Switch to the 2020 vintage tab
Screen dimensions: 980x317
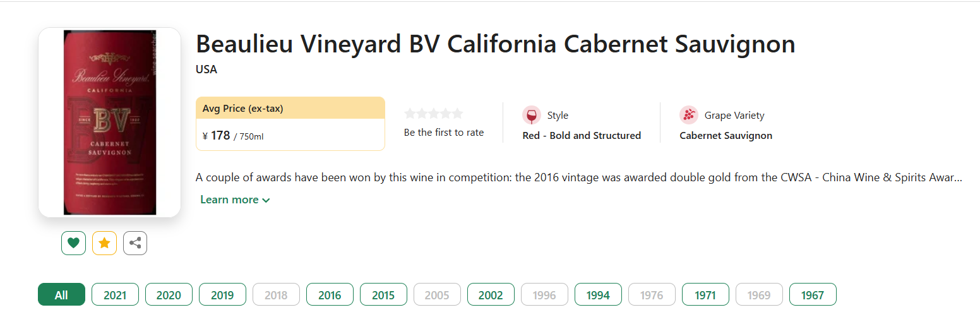[x=169, y=295]
